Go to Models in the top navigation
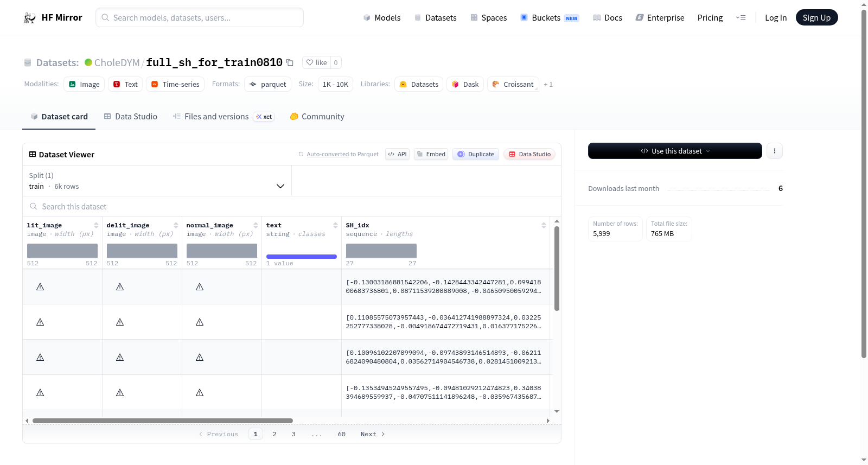 382,18
